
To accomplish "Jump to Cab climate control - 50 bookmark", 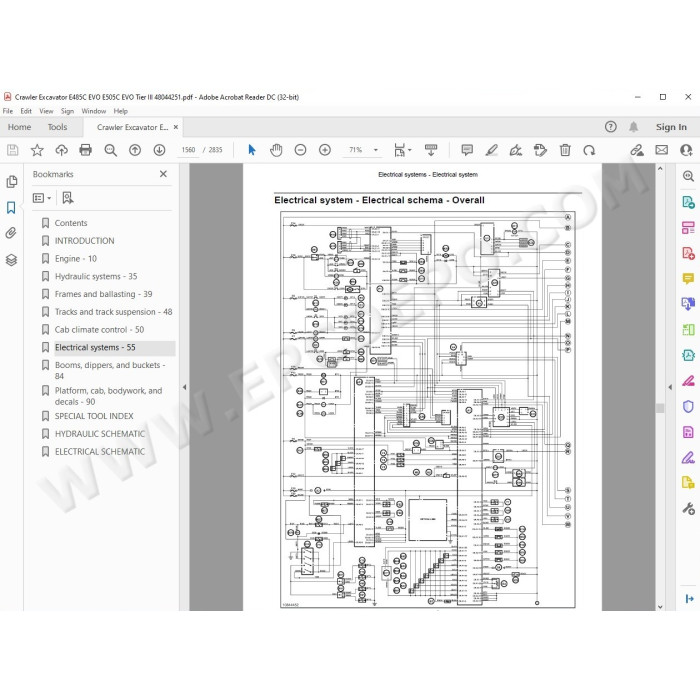I will [99, 330].
